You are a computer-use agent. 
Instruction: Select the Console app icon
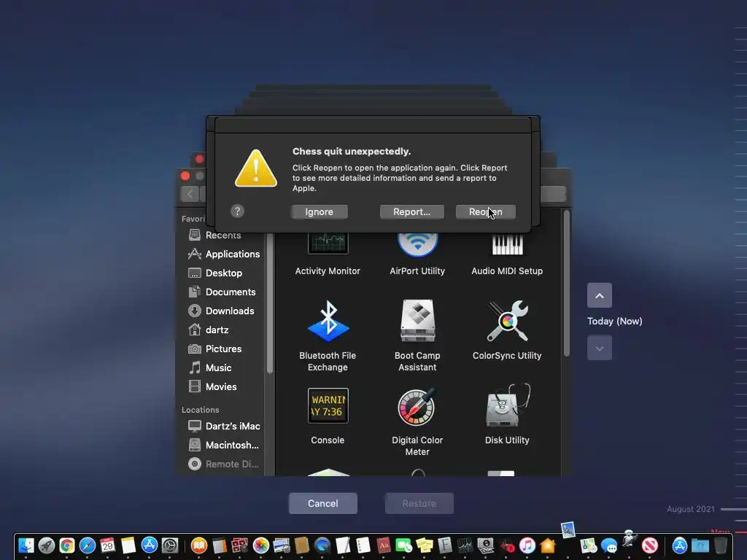point(328,405)
